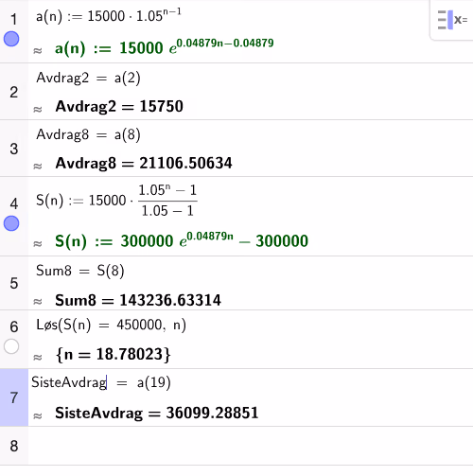The height and width of the screenshot is (476, 473).
Task: Select row header number 6
Action: [x=14, y=326]
